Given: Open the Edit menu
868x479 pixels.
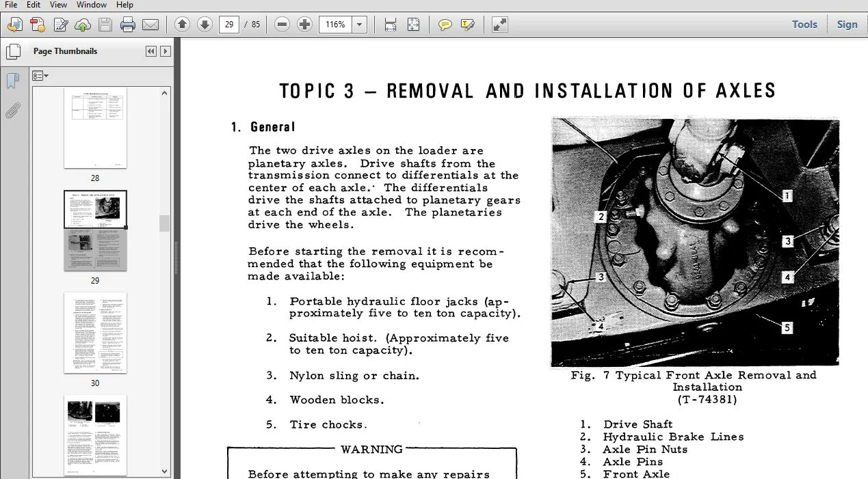Looking at the screenshot, I should click(33, 5).
